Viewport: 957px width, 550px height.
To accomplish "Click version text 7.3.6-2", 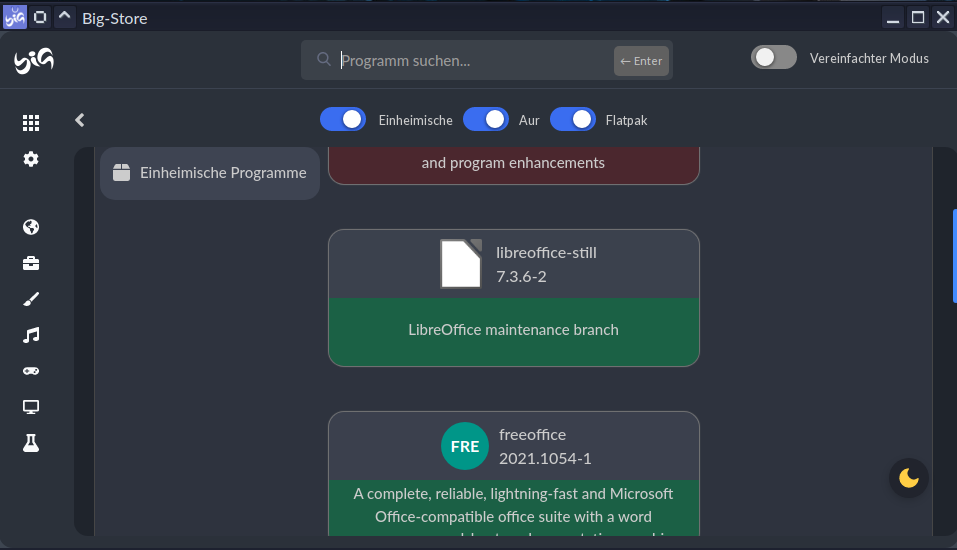I will click(x=521, y=277).
